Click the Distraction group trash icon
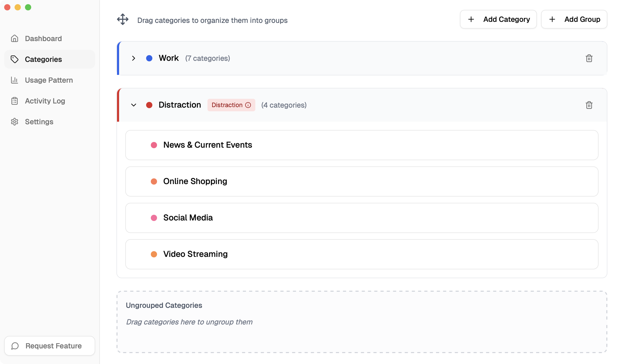Image resolution: width=624 pixels, height=364 pixels. [x=589, y=105]
